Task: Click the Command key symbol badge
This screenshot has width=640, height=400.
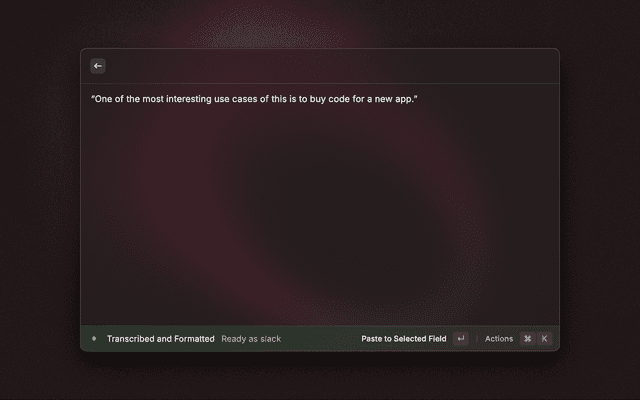Action: pyautogui.click(x=527, y=338)
